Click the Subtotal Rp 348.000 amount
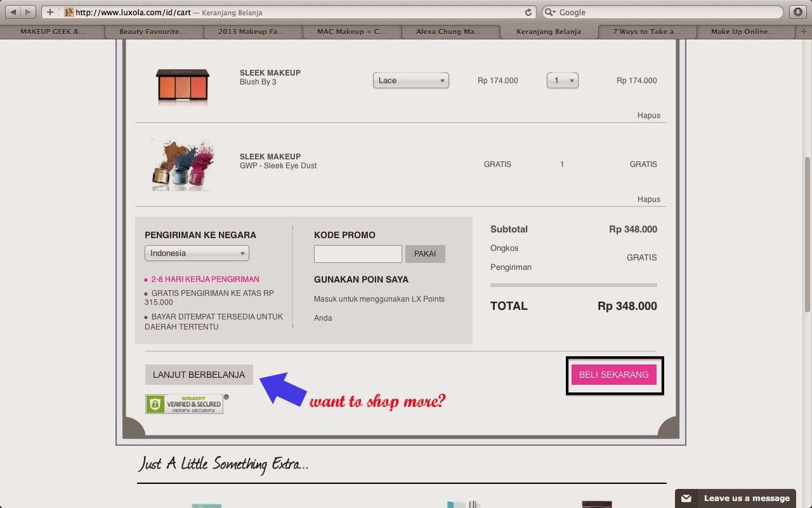 point(633,229)
